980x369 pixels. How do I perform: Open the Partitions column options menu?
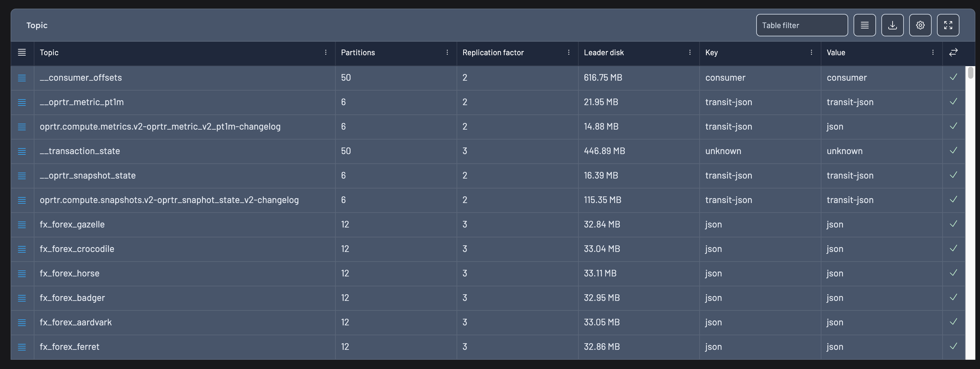(447, 53)
